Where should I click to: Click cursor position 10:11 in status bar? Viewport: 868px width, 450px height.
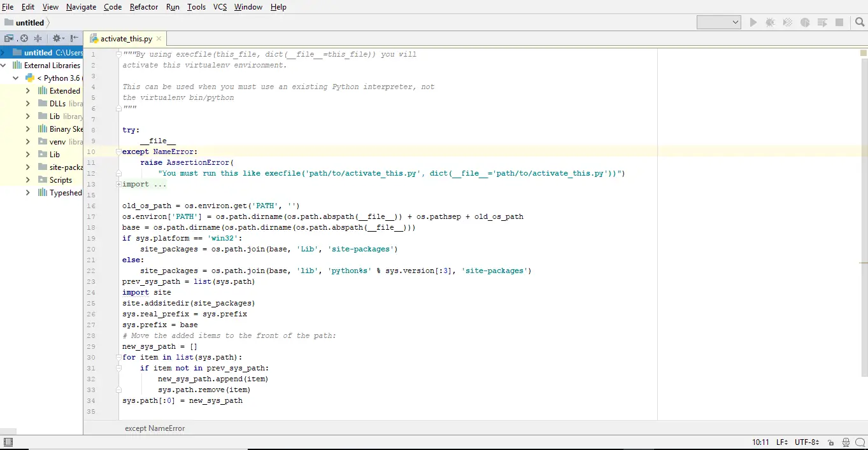[x=760, y=442]
